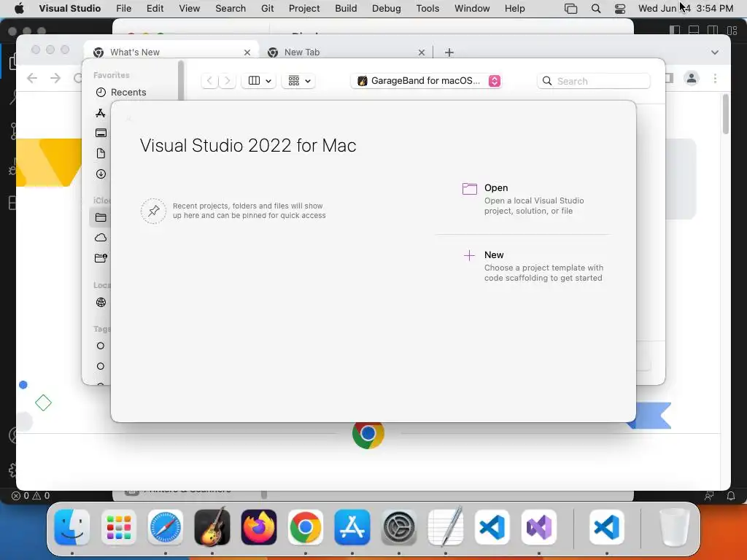Switch to the New Tab Chrome tab
747x560 pixels.
(x=347, y=52)
